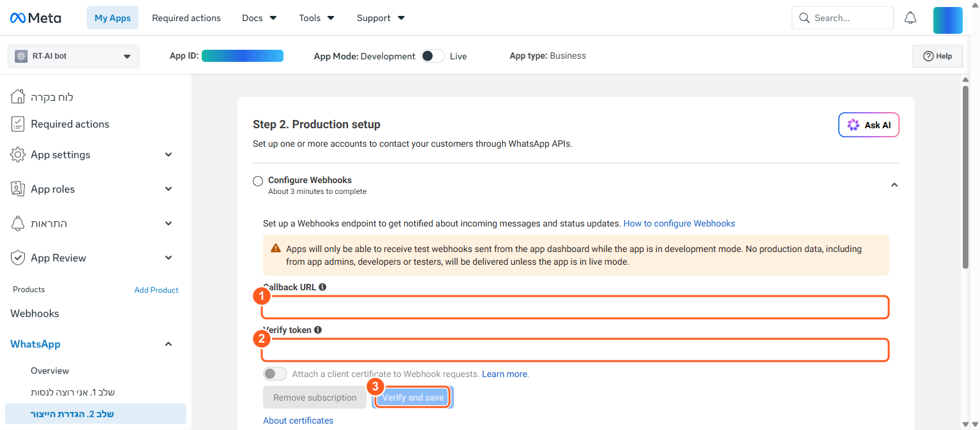The height and width of the screenshot is (430, 980).
Task: Click the scrollbar down arrow
Action: [965, 424]
